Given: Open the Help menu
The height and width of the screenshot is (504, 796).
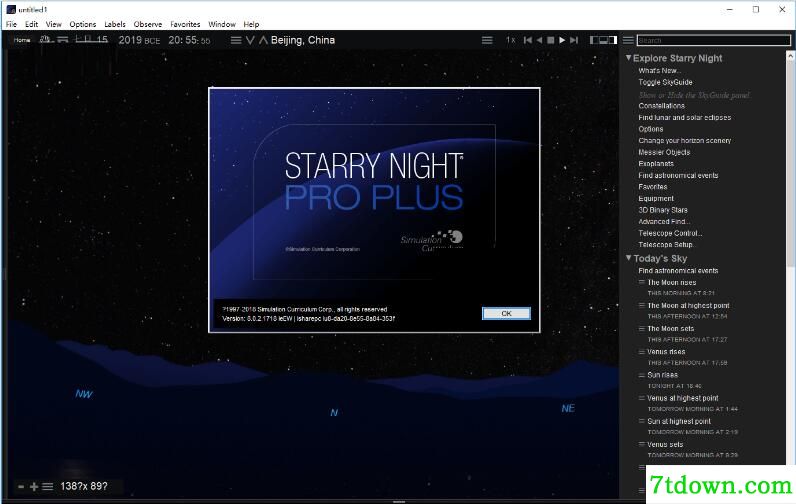Looking at the screenshot, I should click(251, 24).
